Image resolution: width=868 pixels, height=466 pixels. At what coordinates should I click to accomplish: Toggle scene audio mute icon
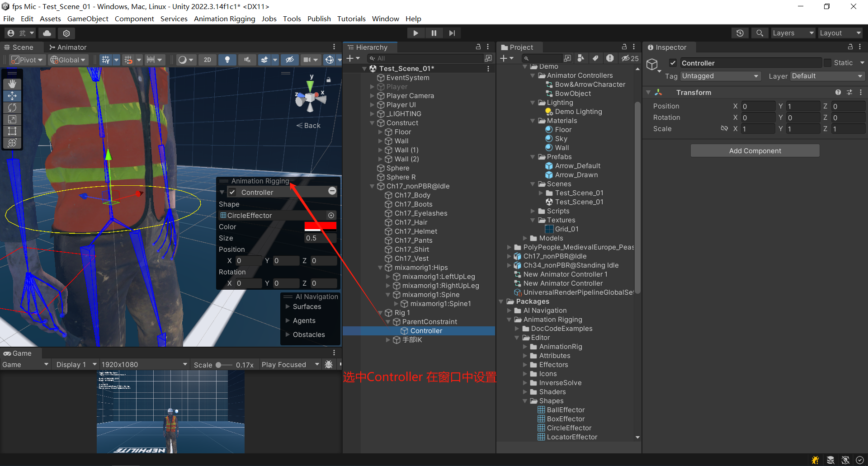pos(247,60)
